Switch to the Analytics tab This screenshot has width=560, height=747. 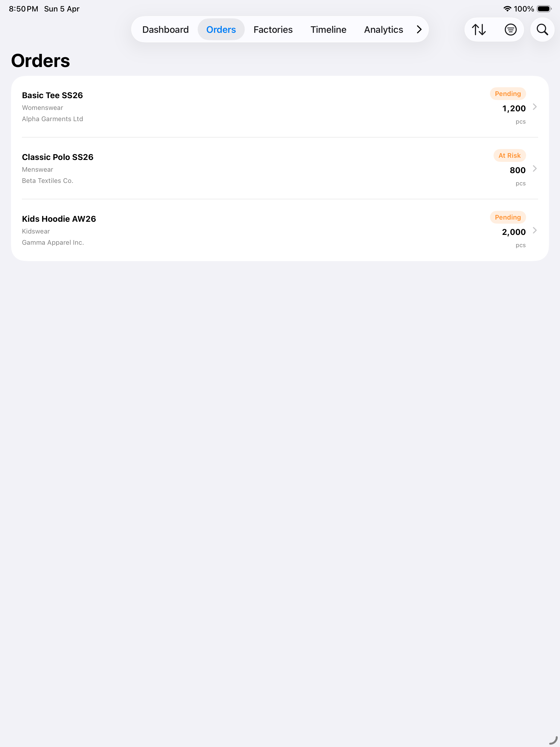click(383, 30)
